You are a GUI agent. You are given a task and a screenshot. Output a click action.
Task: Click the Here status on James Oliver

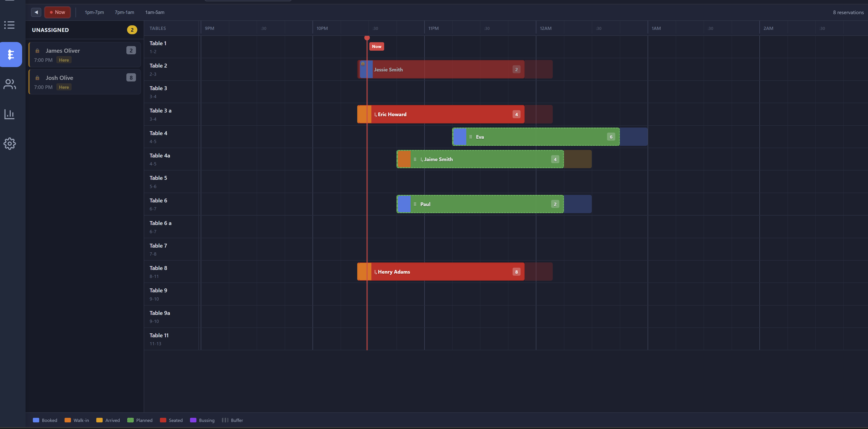pos(64,60)
